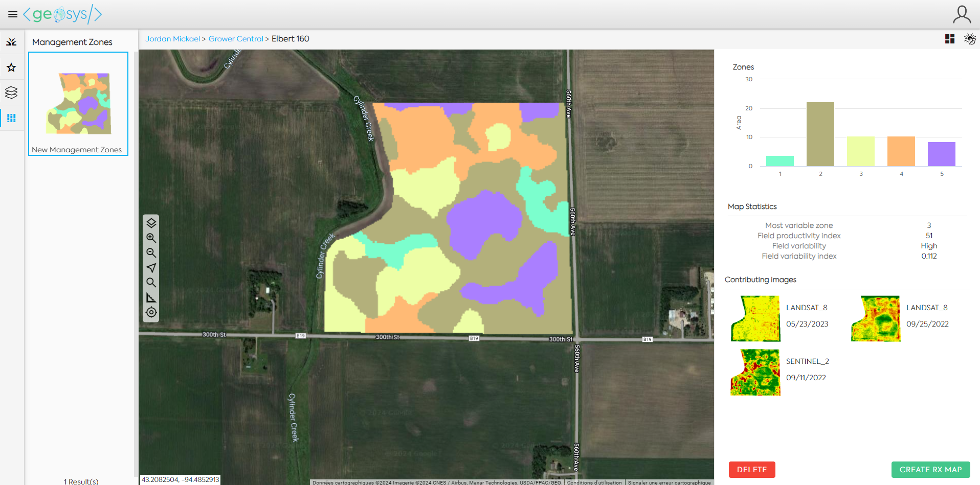Zoom out on the map
This screenshot has width=980, height=485.
(x=151, y=253)
